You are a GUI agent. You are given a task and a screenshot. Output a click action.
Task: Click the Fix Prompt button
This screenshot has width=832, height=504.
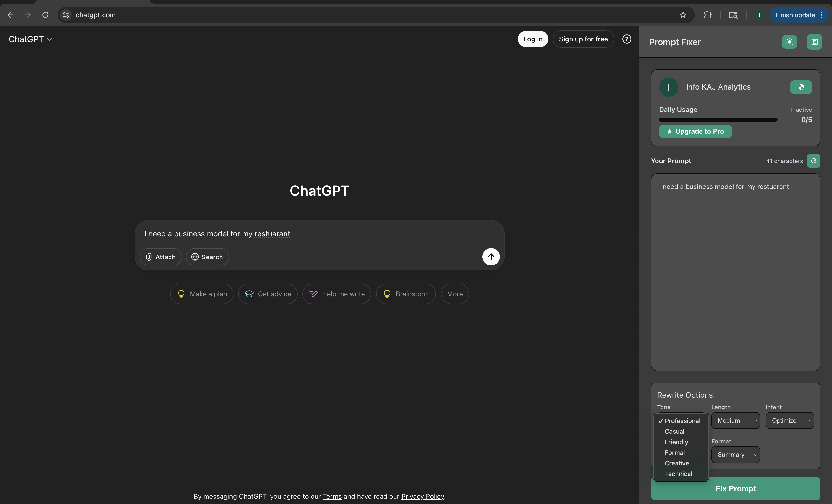pyautogui.click(x=735, y=488)
